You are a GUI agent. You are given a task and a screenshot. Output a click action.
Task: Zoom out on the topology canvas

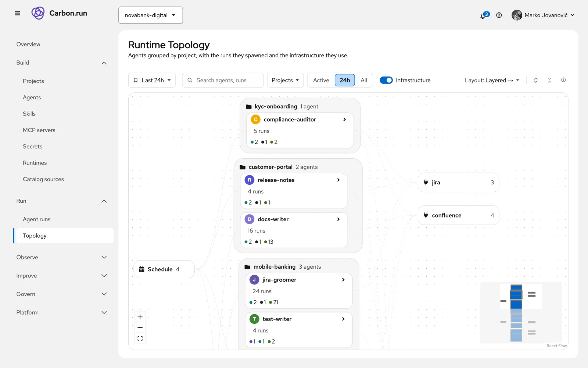point(140,328)
